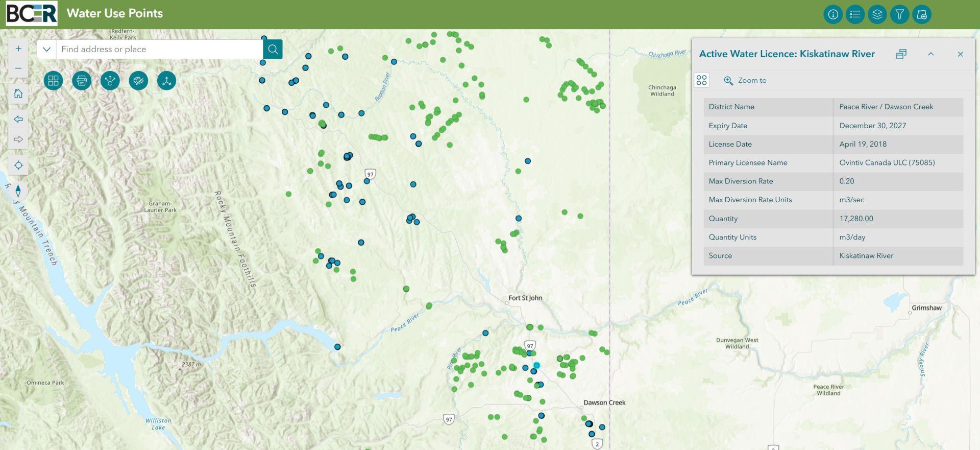980x450 pixels.
Task: Zoom out on the map
Action: click(18, 68)
